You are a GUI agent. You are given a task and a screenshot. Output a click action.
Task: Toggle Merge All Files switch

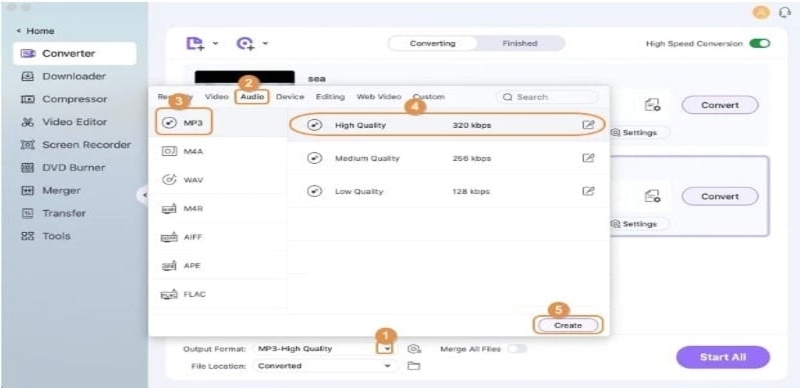(x=517, y=349)
